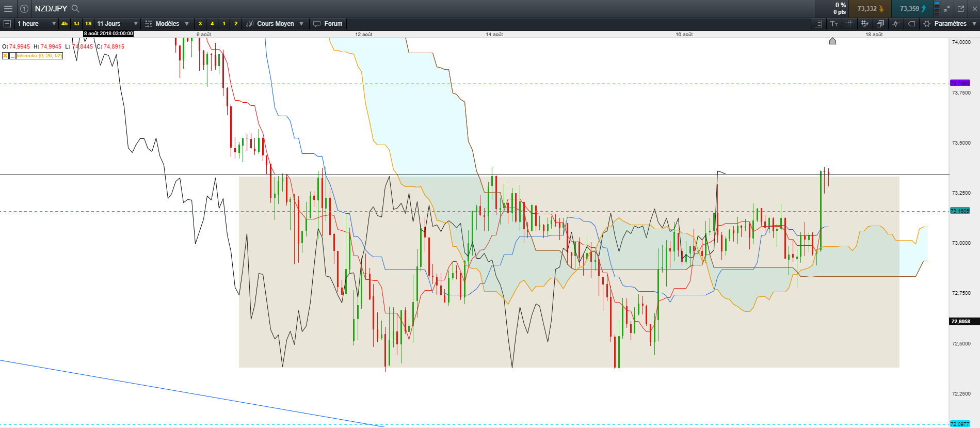Switch to 4h timeframe shortcut
This screenshot has height=428, width=980.
pos(65,24)
